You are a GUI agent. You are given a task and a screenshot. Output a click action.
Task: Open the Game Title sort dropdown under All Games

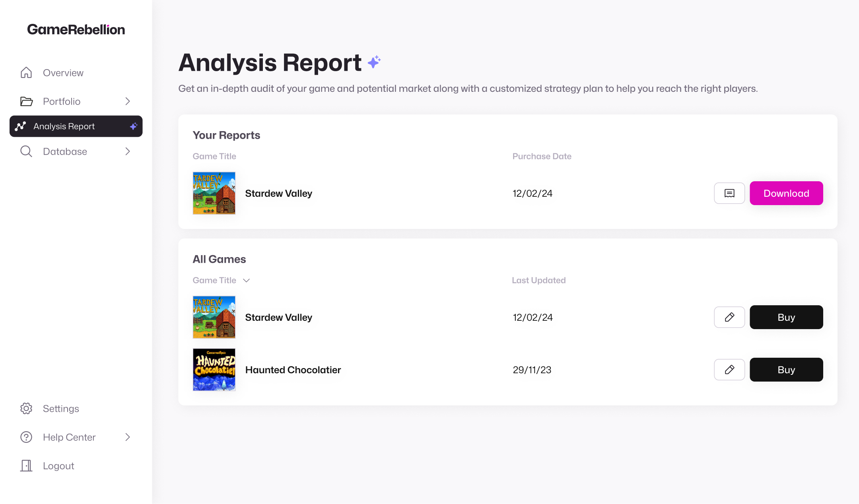(246, 280)
